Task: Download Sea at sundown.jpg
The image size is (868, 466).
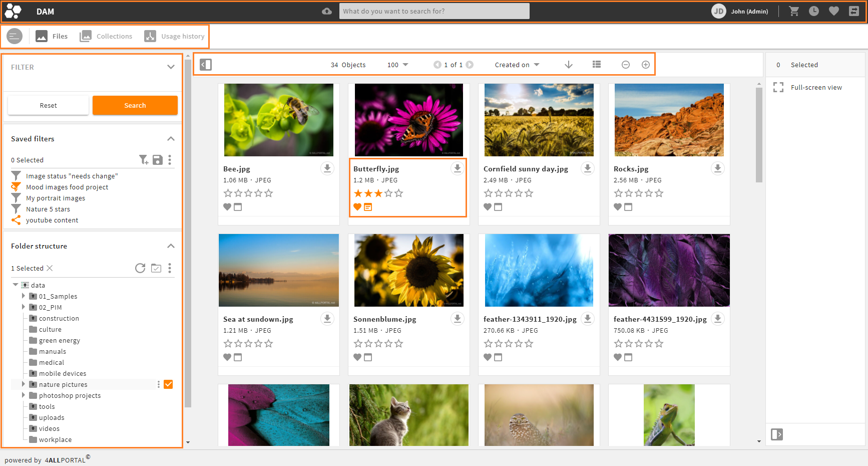Action: pyautogui.click(x=327, y=319)
